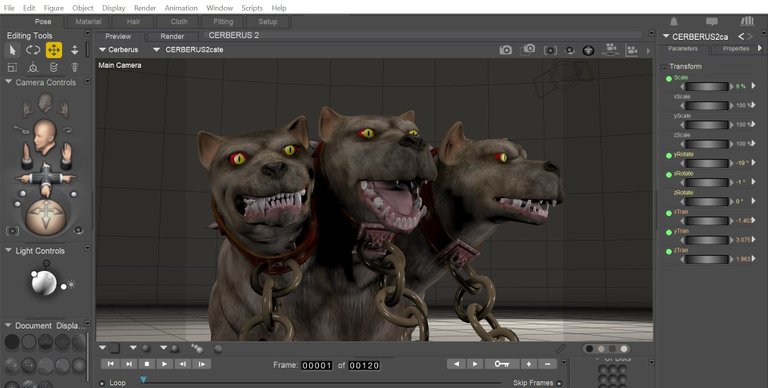This screenshot has width=768, height=388.
Task: Select the Translate In/Out up-down arrows tool
Action: click(74, 50)
